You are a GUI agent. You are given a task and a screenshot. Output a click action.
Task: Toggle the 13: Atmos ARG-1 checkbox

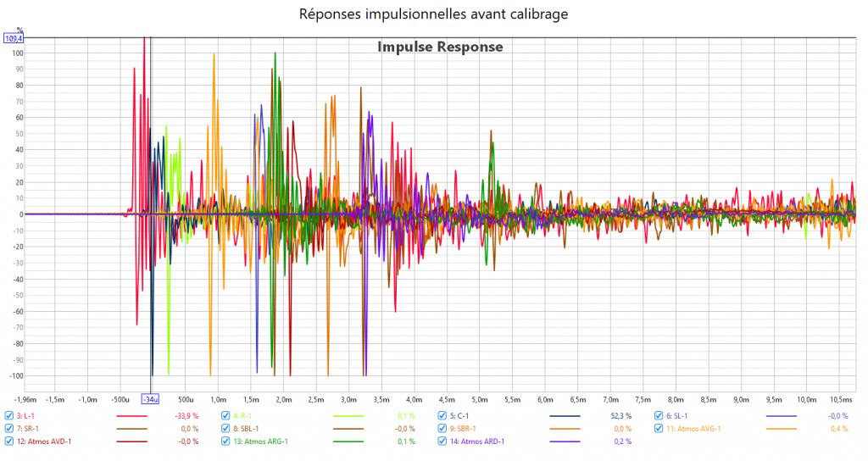click(225, 442)
